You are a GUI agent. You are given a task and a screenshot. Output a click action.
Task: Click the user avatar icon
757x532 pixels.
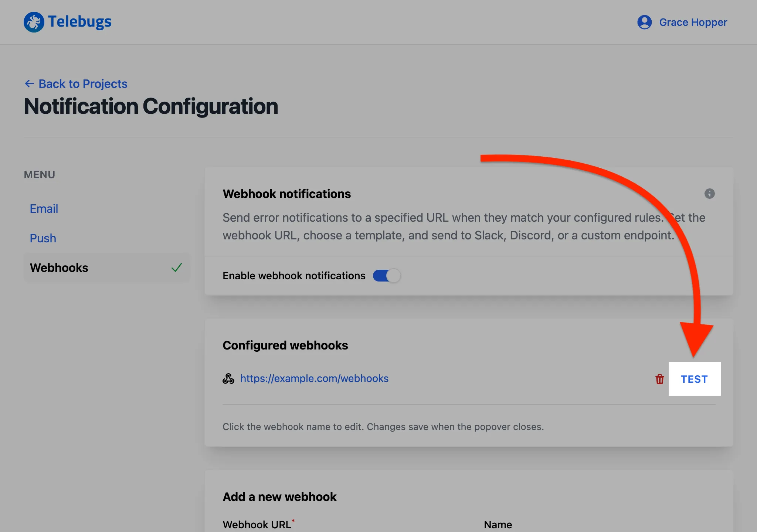point(644,22)
